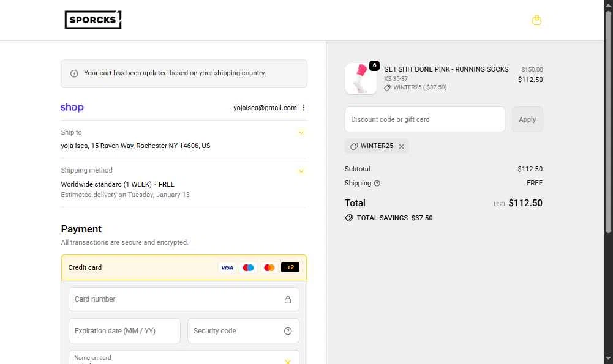
Task: Show the +2 additional card brands
Action: point(290,267)
